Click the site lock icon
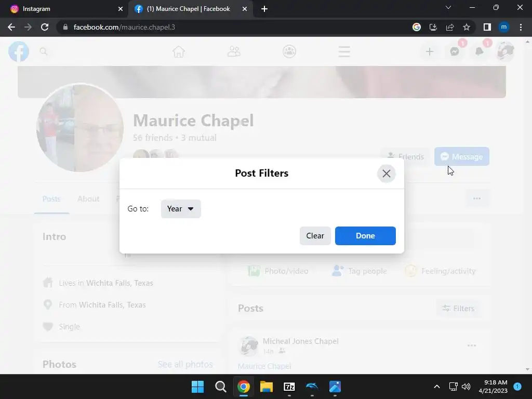Screen dimensions: 532x399 (x=65, y=27)
